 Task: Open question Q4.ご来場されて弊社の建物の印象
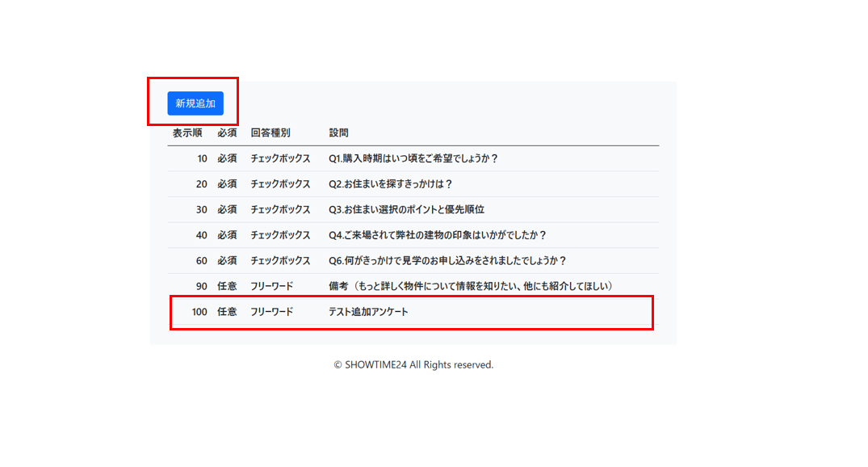pos(438,235)
